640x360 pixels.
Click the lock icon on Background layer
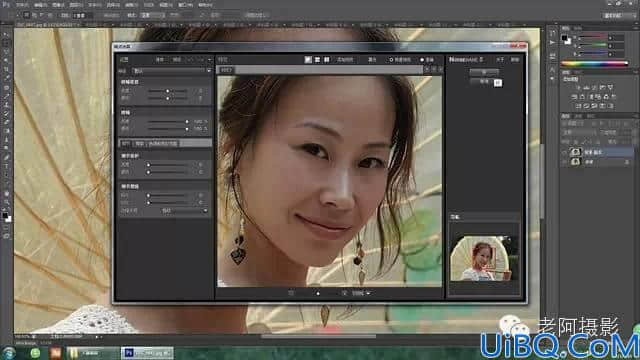click(x=627, y=162)
